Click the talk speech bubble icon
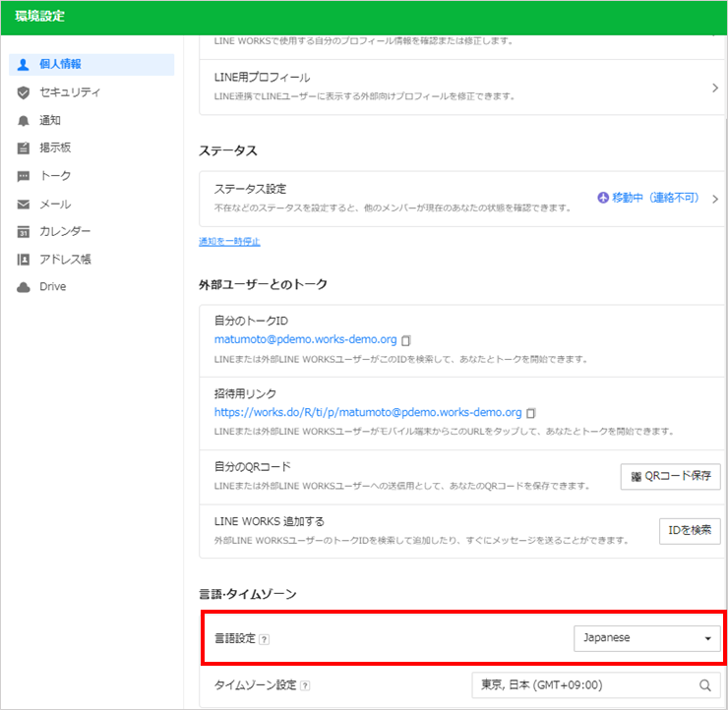Screen dimensions: 728x710 [x=24, y=176]
